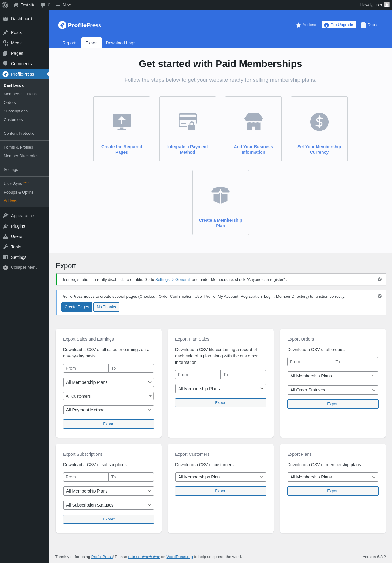Open the WordPress logo menu in admin bar

5,5
